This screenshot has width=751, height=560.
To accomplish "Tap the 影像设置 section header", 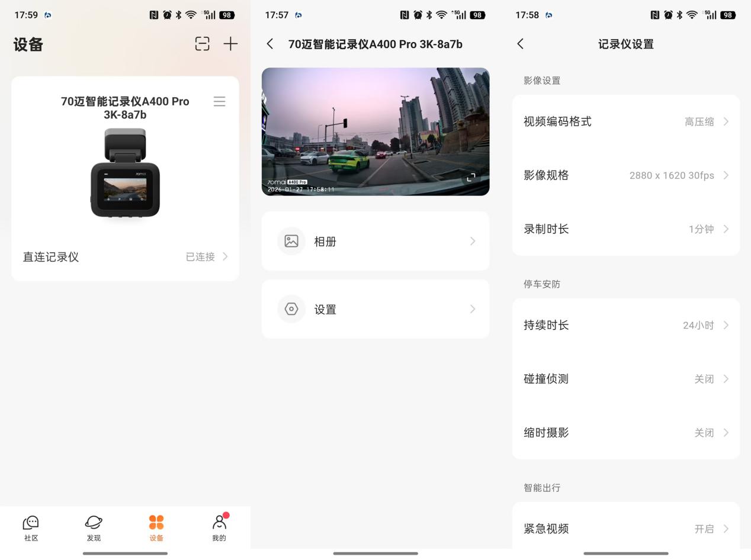I will tap(542, 81).
